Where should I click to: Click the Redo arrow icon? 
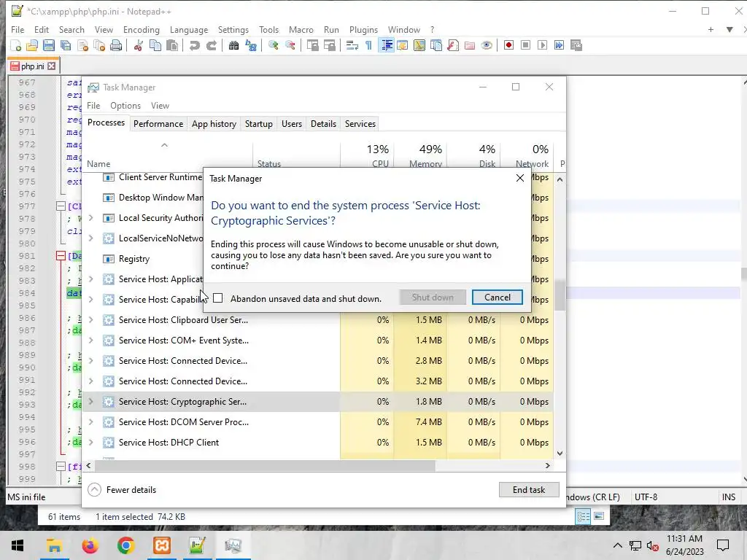211,45
